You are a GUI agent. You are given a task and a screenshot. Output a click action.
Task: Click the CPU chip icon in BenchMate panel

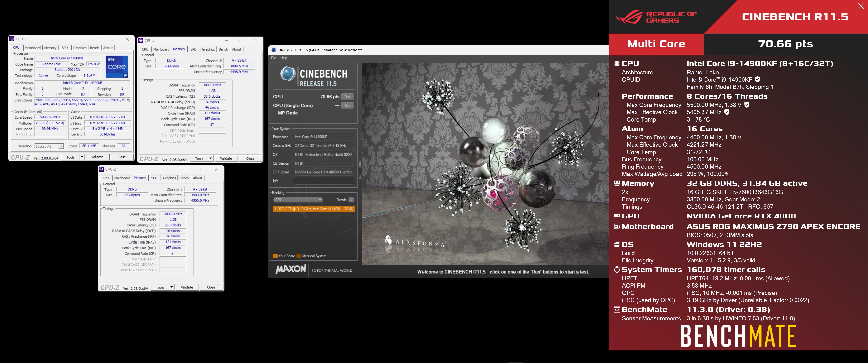click(617, 63)
